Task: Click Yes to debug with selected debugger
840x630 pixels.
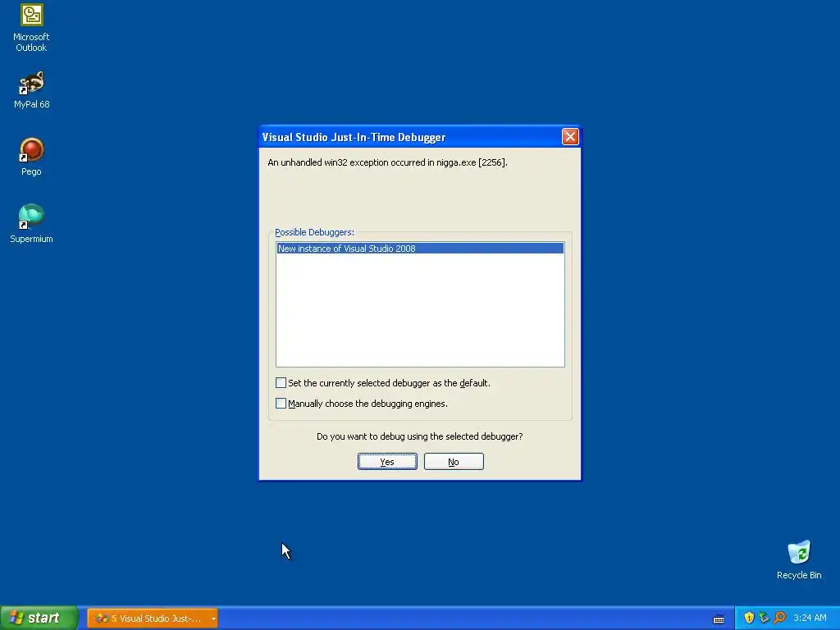Action: [387, 461]
